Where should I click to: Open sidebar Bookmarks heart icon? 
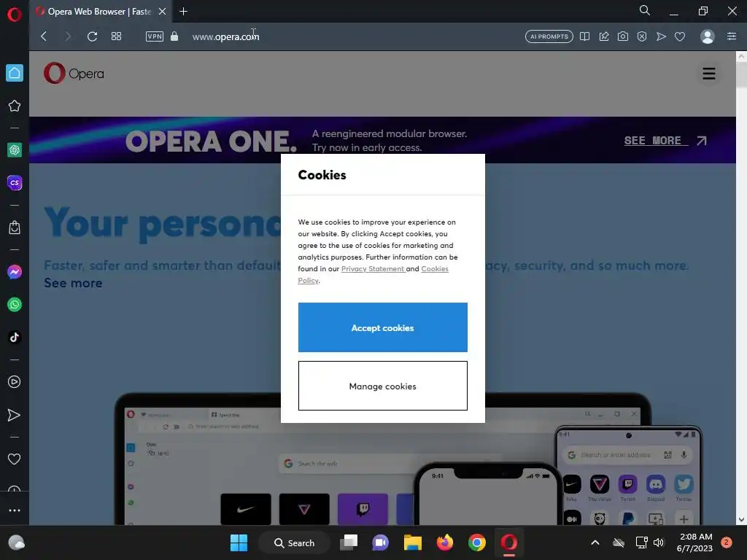[x=15, y=459]
